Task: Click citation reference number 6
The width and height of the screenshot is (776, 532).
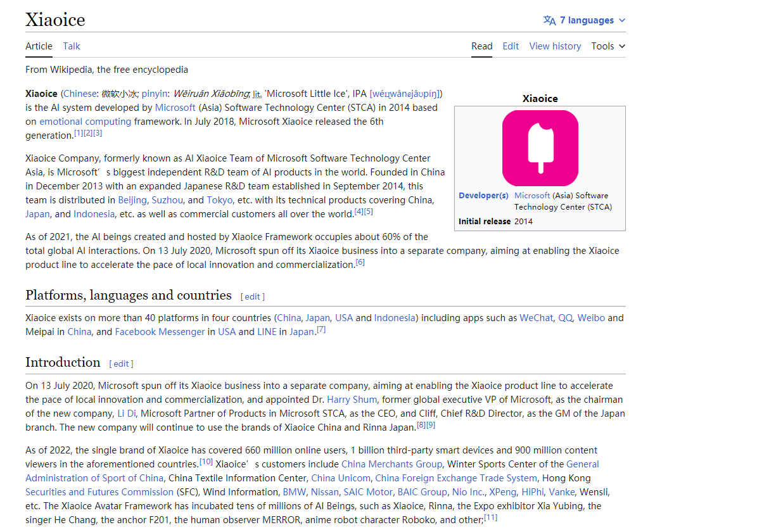Action: pos(360,262)
